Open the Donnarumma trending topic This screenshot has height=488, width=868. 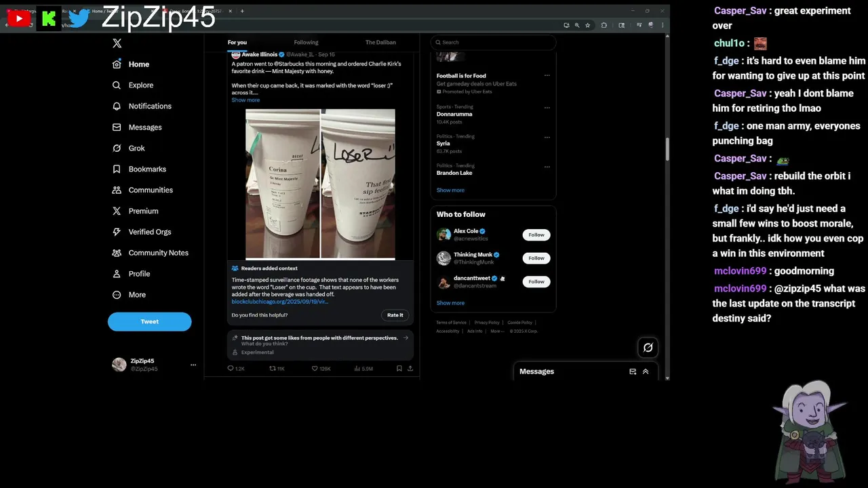tap(454, 115)
